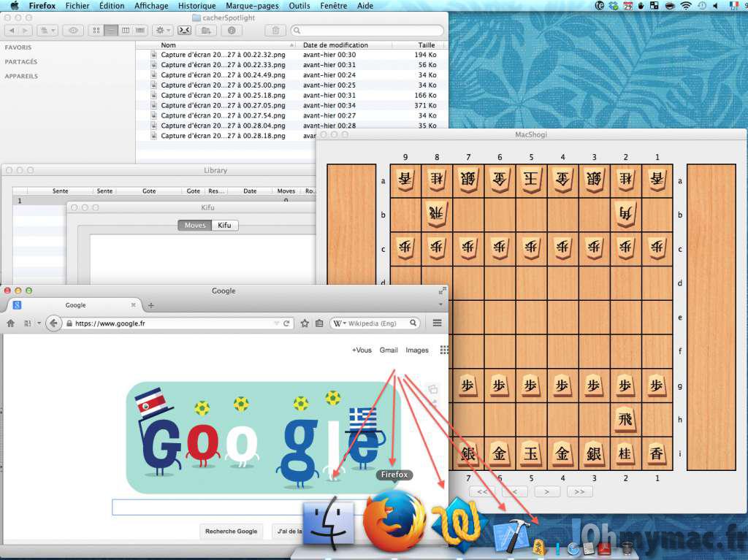Screen dimensions: 748x560
Task: Open the Finder arrange-by dropdown
Action: click(x=47, y=31)
